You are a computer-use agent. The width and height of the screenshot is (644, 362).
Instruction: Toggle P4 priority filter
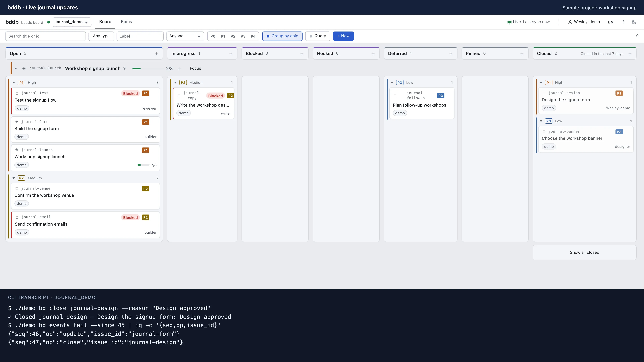click(x=253, y=36)
